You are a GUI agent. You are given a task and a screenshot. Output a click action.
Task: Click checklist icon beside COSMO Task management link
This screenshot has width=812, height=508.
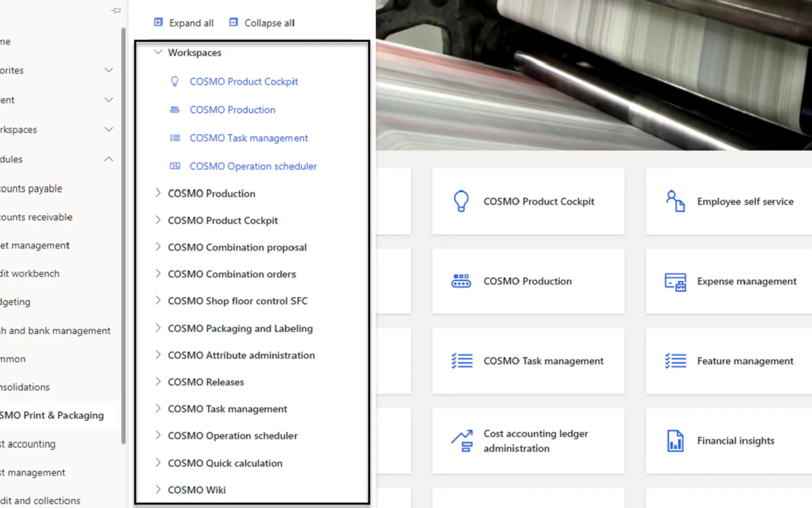[x=175, y=138]
